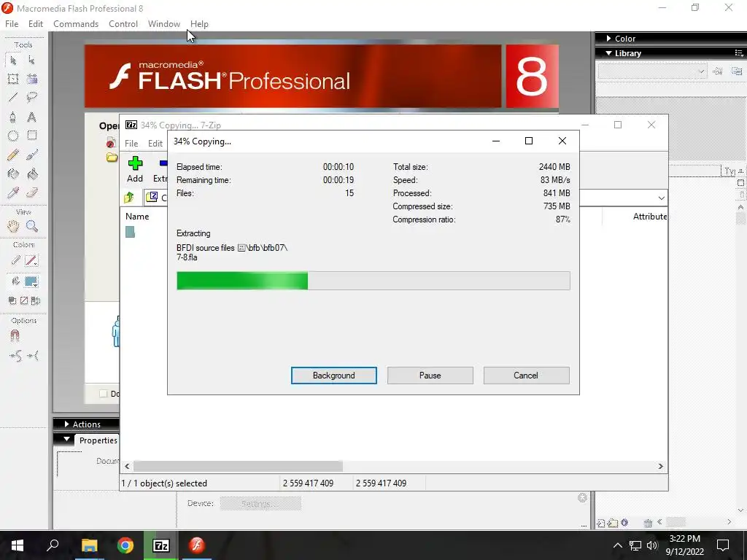
Task: Click the Background button
Action: tap(334, 376)
